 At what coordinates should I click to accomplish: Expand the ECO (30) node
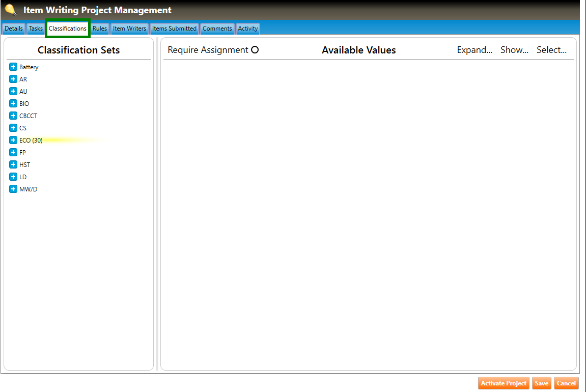click(13, 141)
